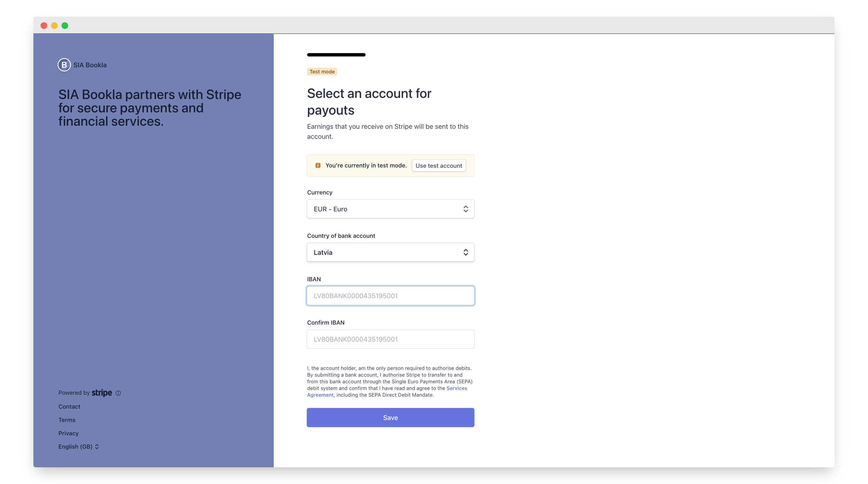Focus the Confirm IBAN input field
Screen dimensions: 868x484
[390, 339]
